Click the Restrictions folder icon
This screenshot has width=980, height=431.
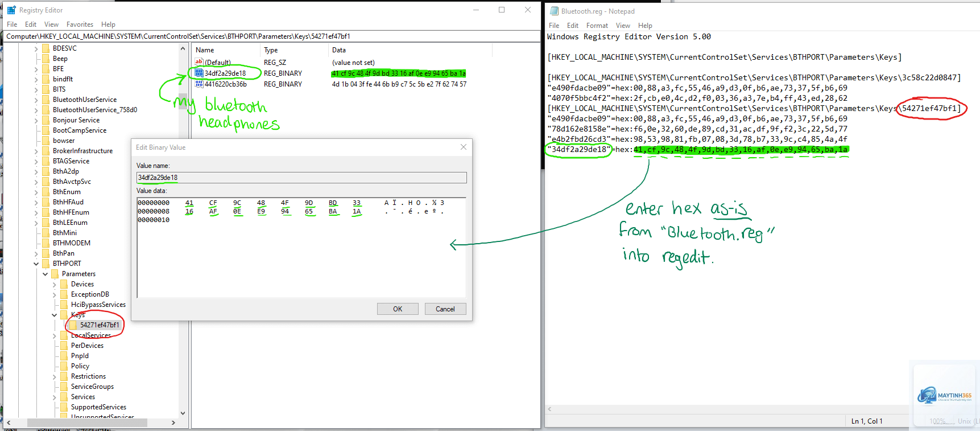(x=64, y=376)
